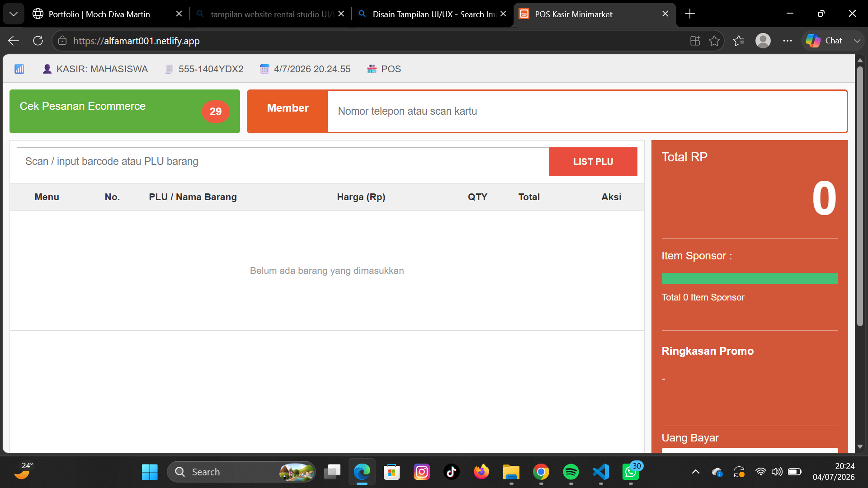Open TikTok on taskbar
The height and width of the screenshot is (488, 868).
click(x=452, y=472)
